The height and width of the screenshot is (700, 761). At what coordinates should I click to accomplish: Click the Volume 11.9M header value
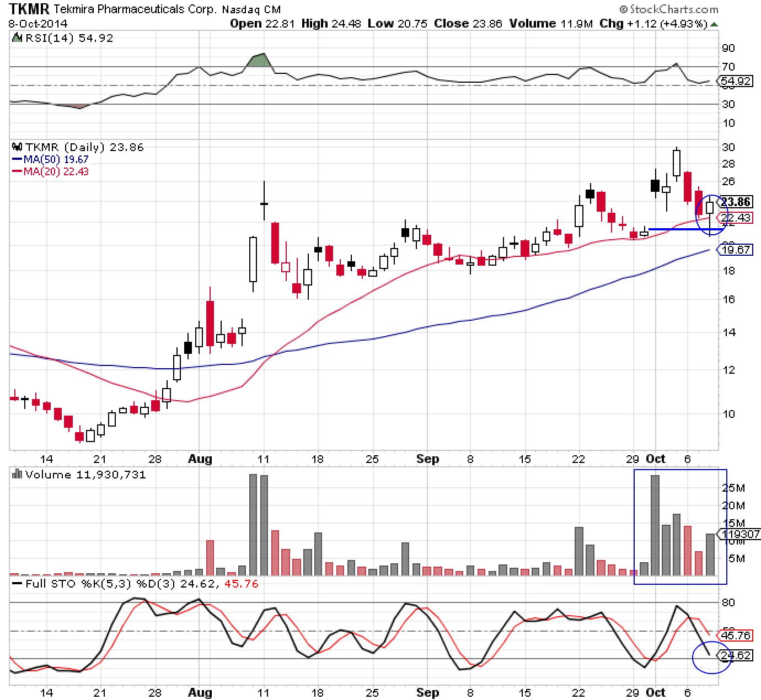[551, 24]
